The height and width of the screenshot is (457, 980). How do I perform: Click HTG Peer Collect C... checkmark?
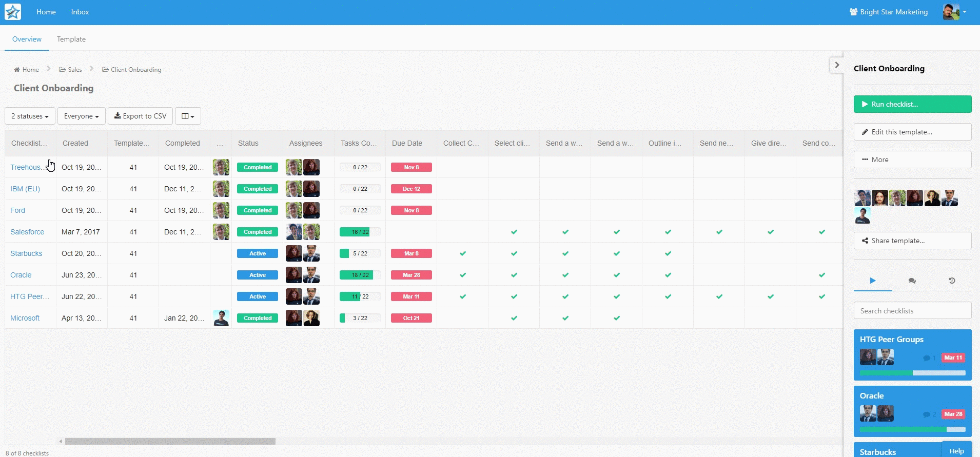point(463,296)
